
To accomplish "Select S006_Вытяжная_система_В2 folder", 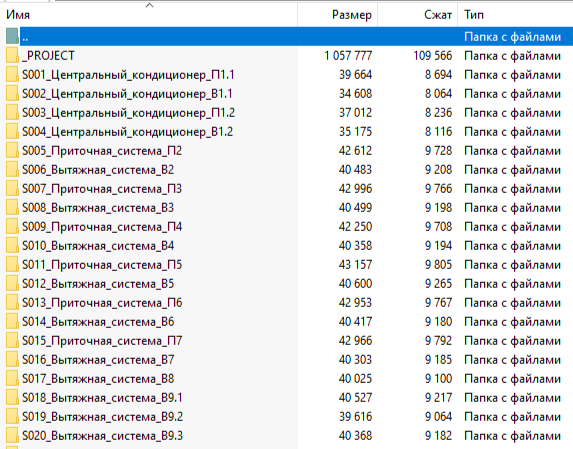I will [98, 170].
